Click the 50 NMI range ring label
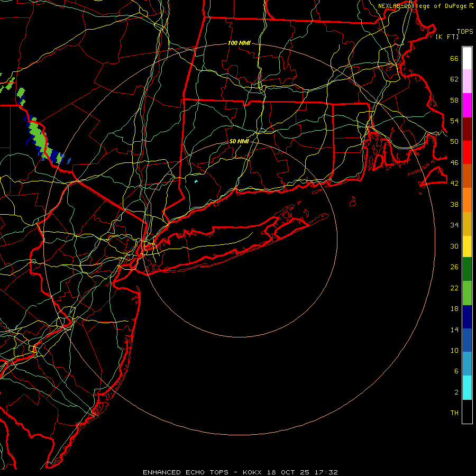The image size is (476, 476). click(239, 141)
